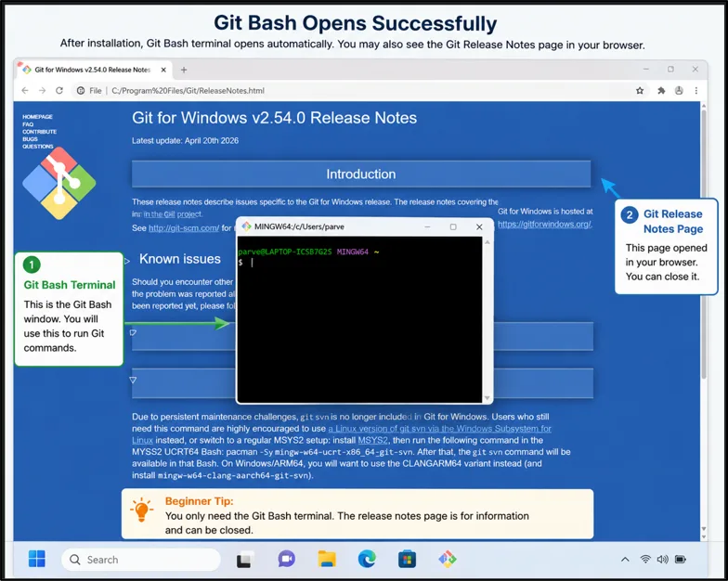Follow the https://gitforwindows.org/ link
Screen dimensions: 728x581
(544, 225)
